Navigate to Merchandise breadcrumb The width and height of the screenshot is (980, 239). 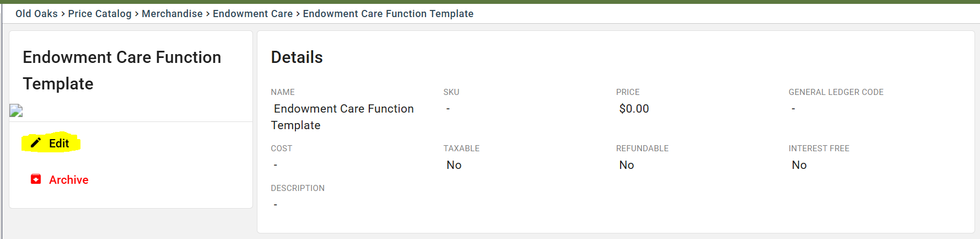click(x=172, y=13)
